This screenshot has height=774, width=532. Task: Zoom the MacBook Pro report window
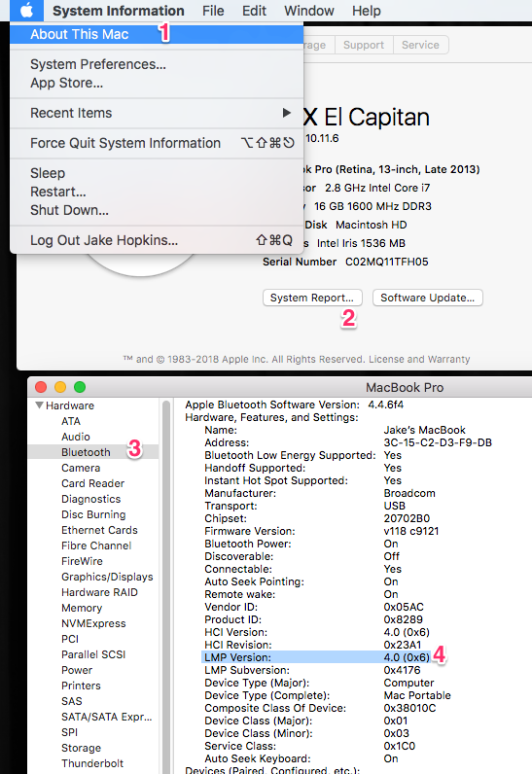coord(80,388)
